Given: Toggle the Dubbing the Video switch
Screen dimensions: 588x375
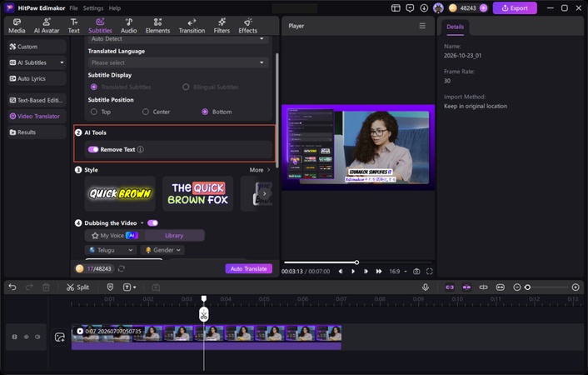Looking at the screenshot, I should click(x=152, y=223).
